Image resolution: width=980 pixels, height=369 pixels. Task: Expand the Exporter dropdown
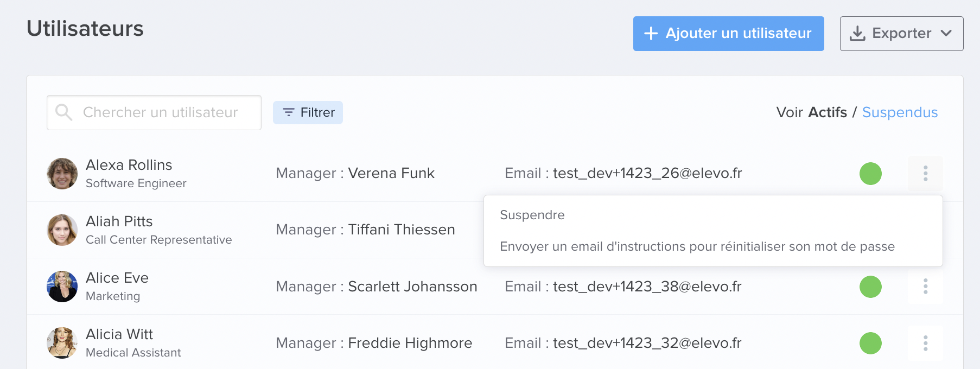901,34
